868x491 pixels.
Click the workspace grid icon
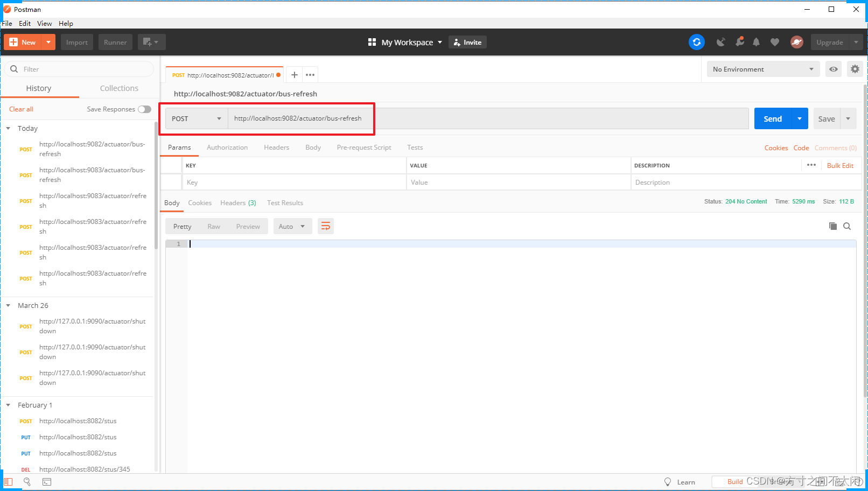[x=372, y=42]
